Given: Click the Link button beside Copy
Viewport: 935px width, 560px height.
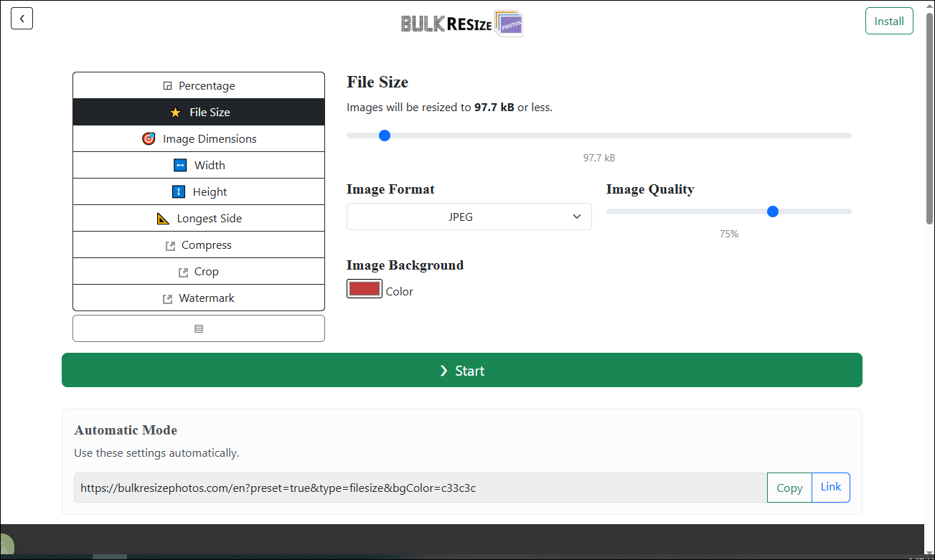Looking at the screenshot, I should (830, 487).
